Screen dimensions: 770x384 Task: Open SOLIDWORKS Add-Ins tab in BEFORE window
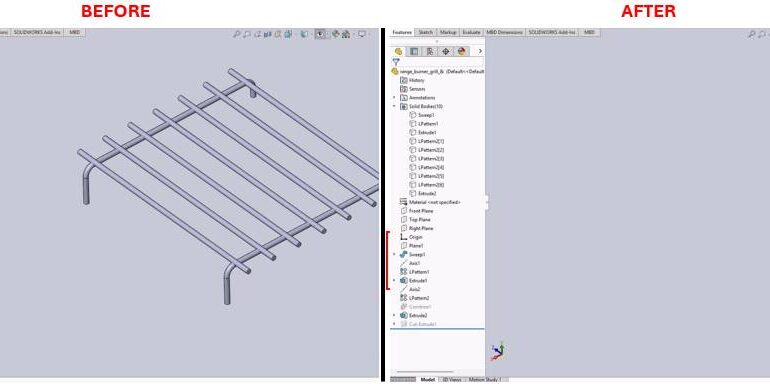pyautogui.click(x=37, y=32)
